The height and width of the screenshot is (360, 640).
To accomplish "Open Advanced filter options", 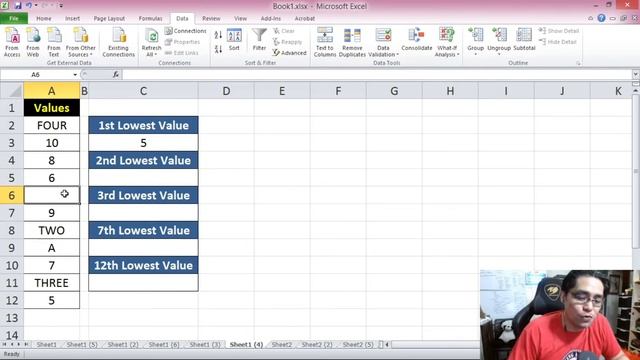I will pos(289,53).
